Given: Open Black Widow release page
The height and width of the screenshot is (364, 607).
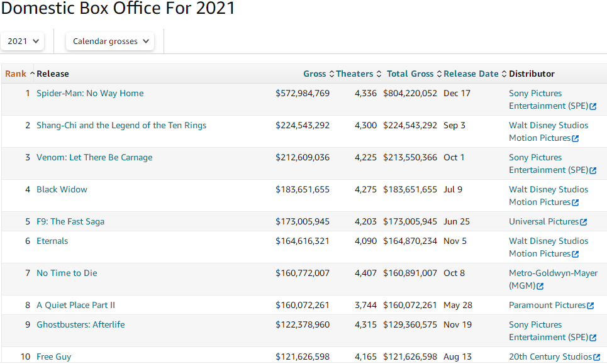Looking at the screenshot, I should click(62, 189).
